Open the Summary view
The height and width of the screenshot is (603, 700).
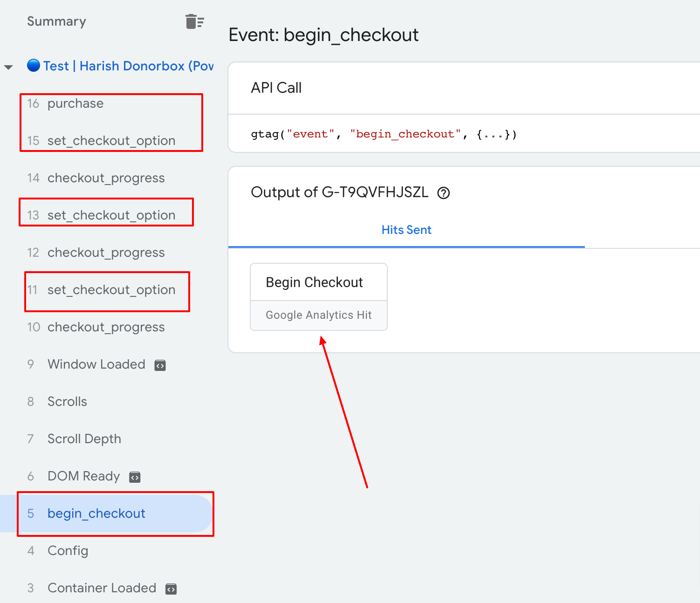point(56,21)
